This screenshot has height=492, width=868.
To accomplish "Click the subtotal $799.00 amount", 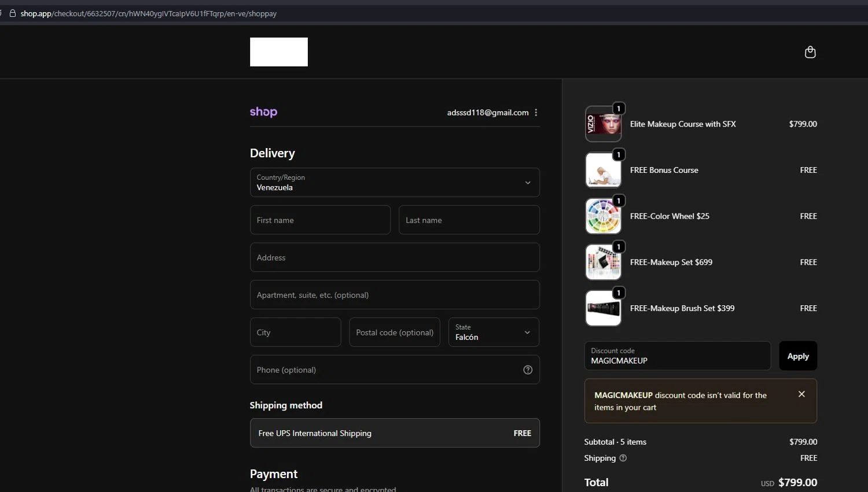I will pos(803,442).
